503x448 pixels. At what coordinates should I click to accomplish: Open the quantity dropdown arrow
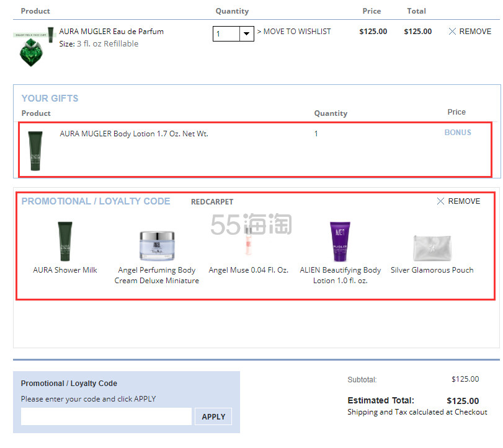point(247,33)
